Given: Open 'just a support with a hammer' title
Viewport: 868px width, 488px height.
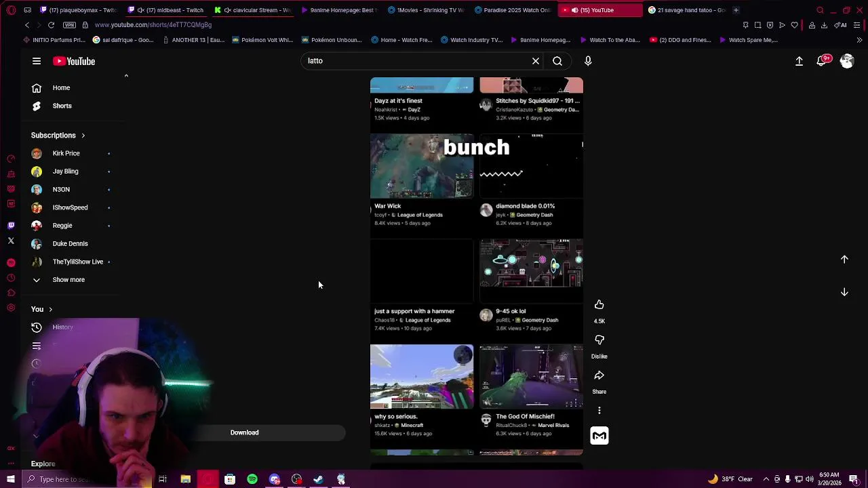Looking at the screenshot, I should coord(414,311).
